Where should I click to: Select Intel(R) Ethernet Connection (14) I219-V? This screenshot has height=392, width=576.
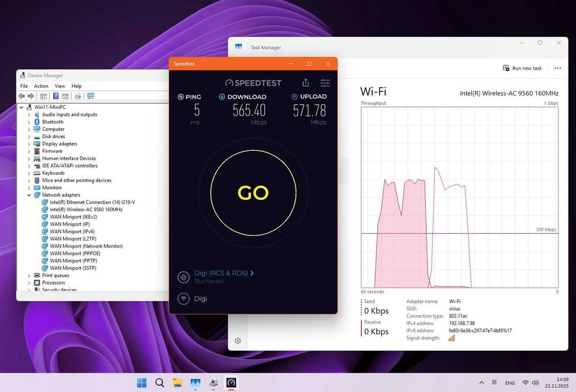pyautogui.click(x=92, y=202)
